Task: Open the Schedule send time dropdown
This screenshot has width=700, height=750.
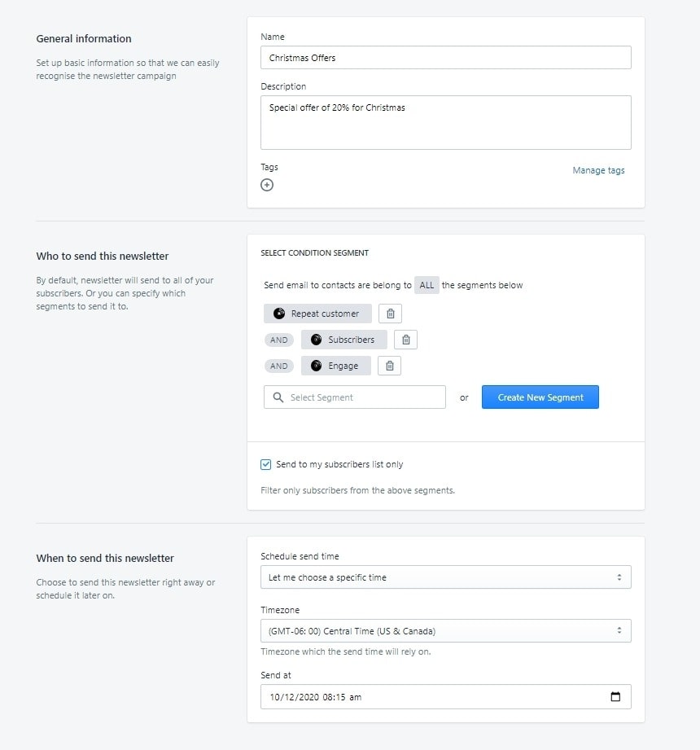Action: (x=445, y=577)
